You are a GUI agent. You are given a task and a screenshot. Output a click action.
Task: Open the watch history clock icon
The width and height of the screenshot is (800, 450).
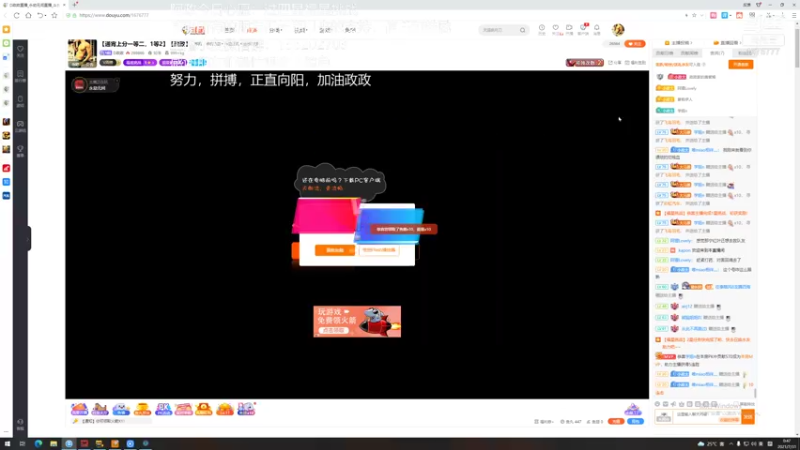click(542, 30)
